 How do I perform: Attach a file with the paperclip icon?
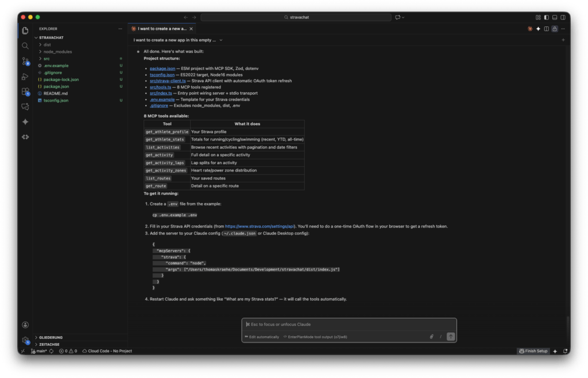432,337
